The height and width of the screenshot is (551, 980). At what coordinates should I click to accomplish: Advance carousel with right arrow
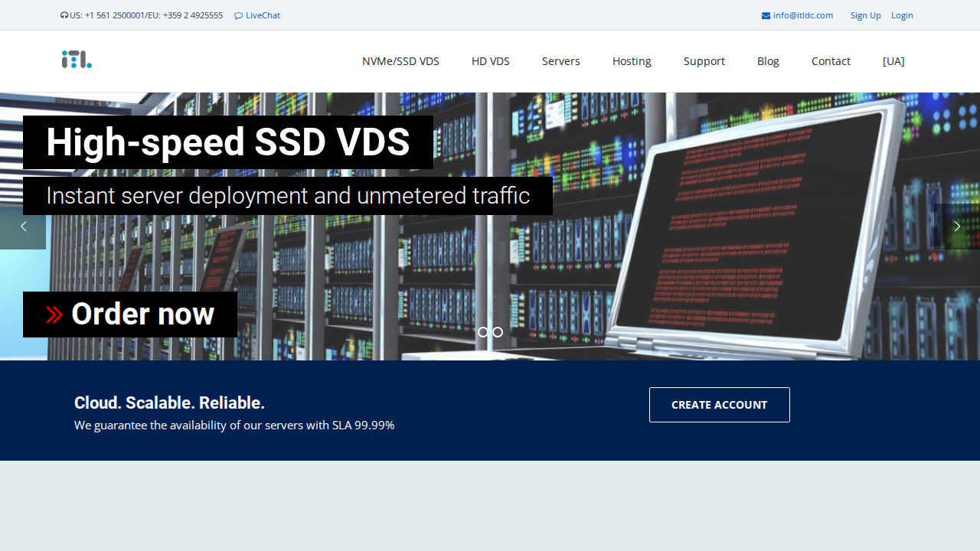[957, 227]
